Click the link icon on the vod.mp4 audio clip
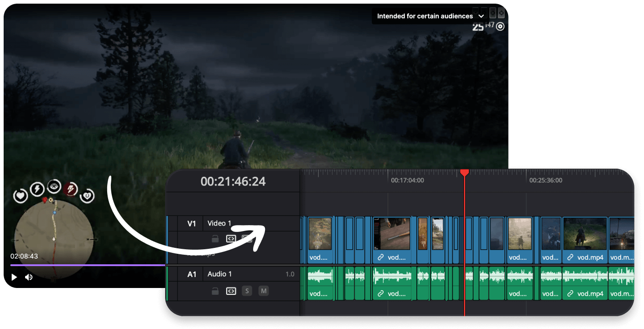Screen dimensions: 644x329 [x=570, y=294]
